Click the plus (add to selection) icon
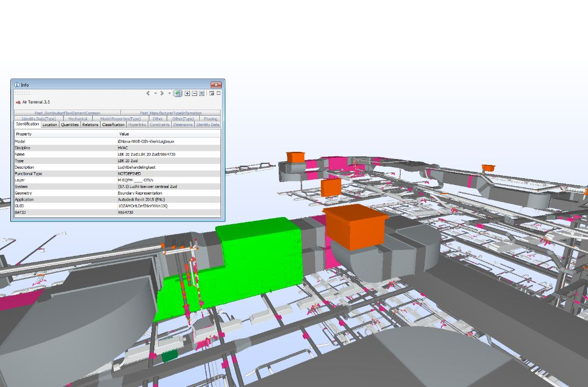Image resolution: width=588 pixels, height=387 pixels. coord(187,93)
